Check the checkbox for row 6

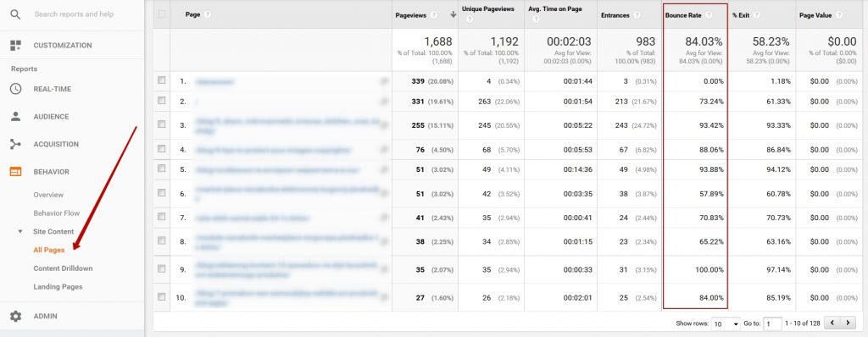(162, 192)
